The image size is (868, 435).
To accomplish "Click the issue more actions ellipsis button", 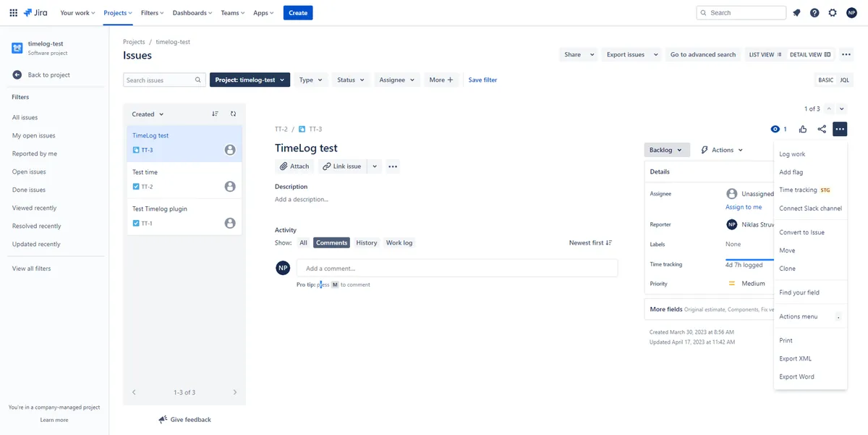I will pos(839,129).
